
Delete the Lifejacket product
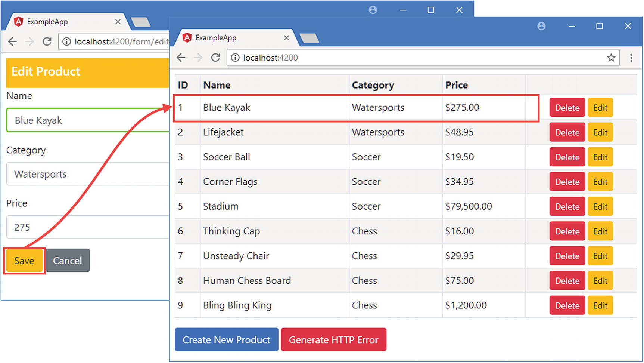click(x=567, y=132)
